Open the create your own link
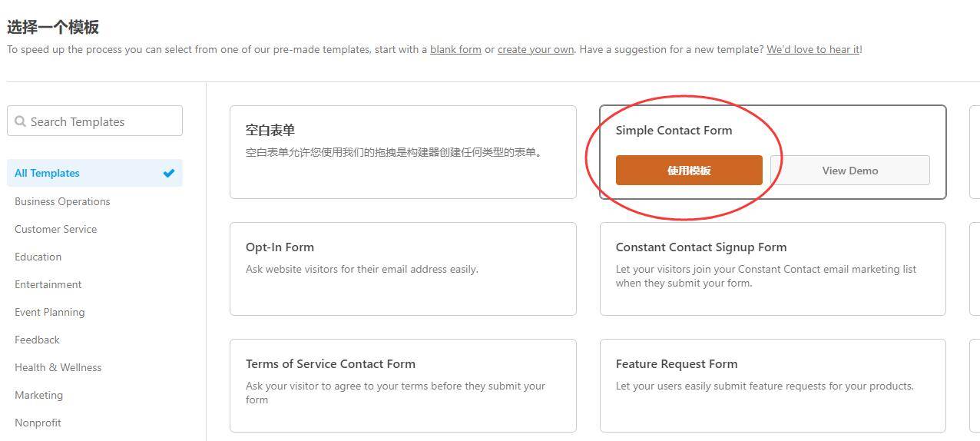The width and height of the screenshot is (980, 441). (535, 49)
